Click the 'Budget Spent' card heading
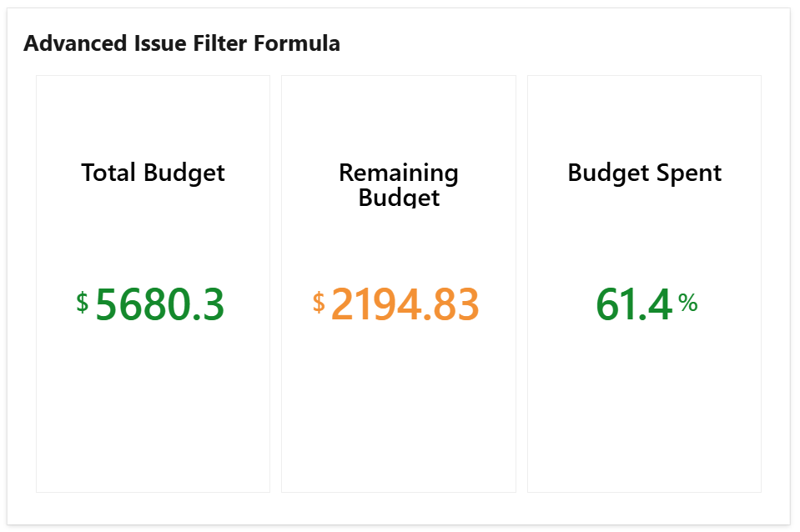Screen dimensions: 800x532 click(644, 173)
